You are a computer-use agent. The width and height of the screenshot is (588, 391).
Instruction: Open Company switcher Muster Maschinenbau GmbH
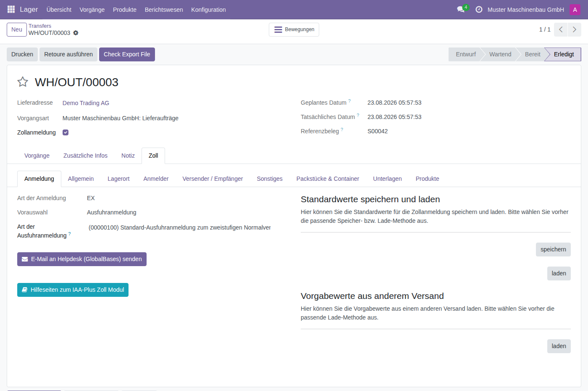coord(525,9)
